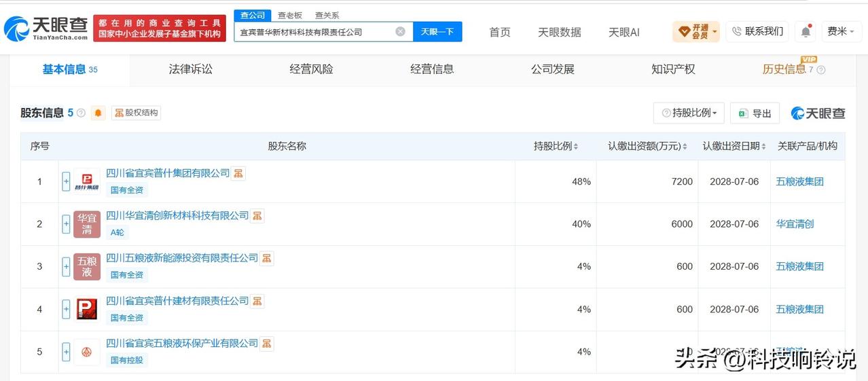Open link 四川省宜宾普什集团有限公司
Image resolution: width=868 pixels, height=381 pixels.
click(x=168, y=173)
